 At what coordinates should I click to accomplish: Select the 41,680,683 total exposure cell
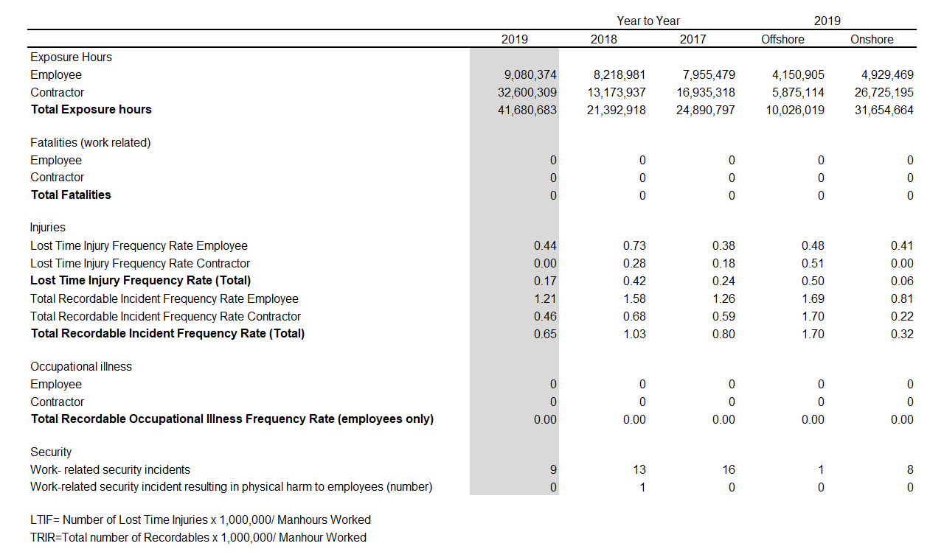[x=527, y=111]
